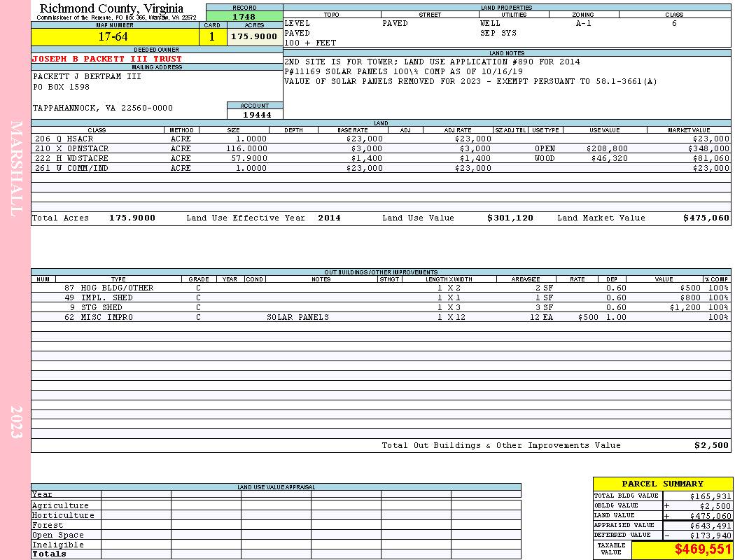Click Total Out Buildings value $2,500
735x560 pixels.
point(711,446)
